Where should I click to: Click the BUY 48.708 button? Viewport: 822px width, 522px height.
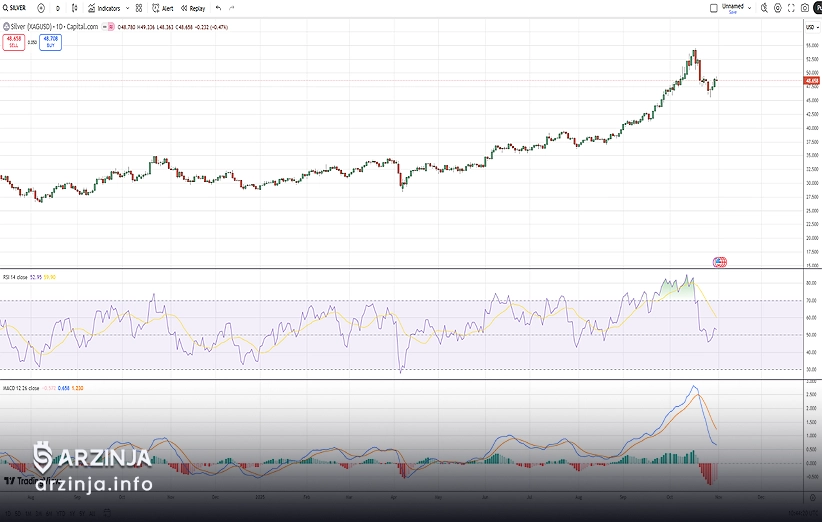tap(48, 43)
